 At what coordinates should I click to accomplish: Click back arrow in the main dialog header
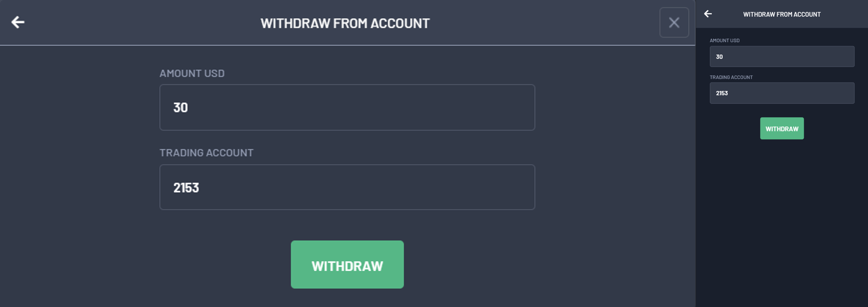18,22
